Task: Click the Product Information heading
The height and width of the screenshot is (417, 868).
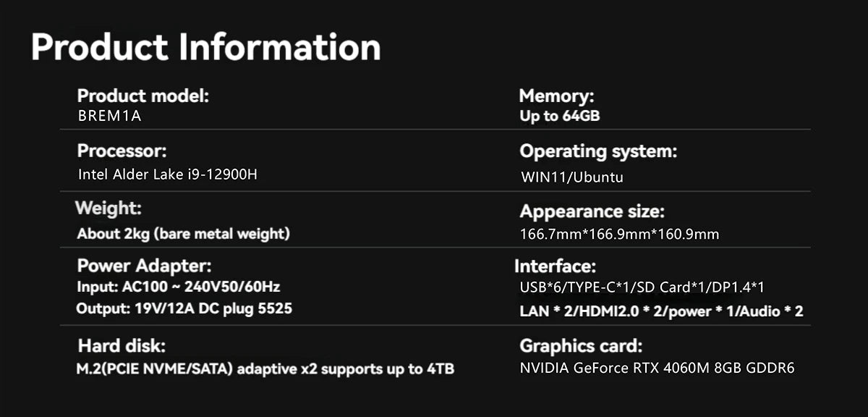Action: (205, 47)
